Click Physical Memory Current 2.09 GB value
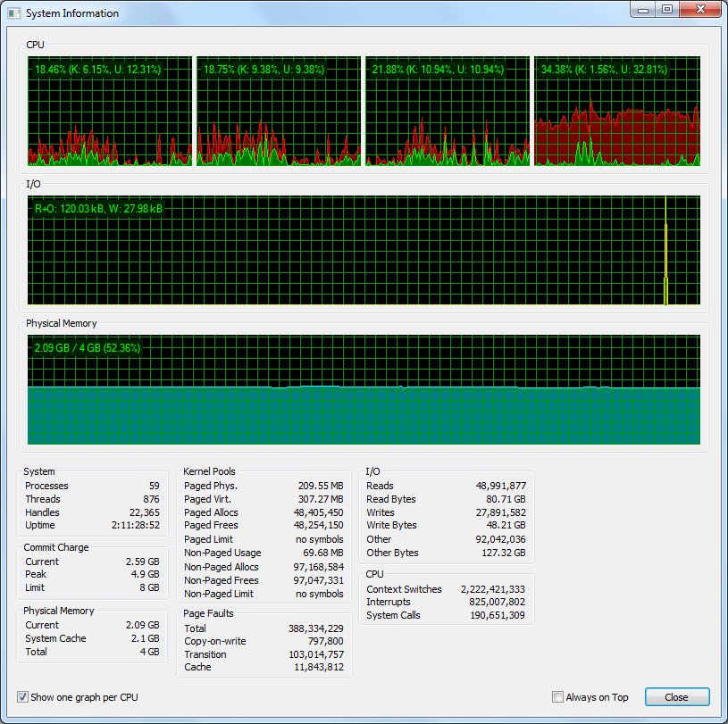Screen dimensions: 728x724 pyautogui.click(x=143, y=625)
